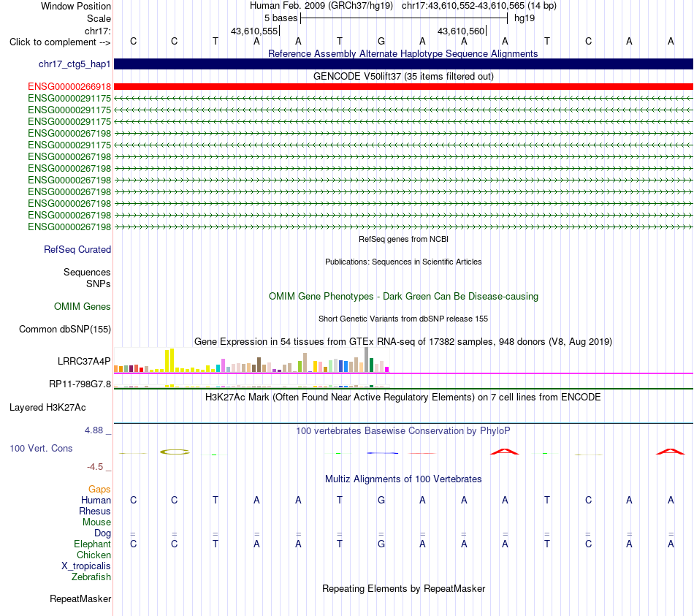Viewport: 694px width, 616px height.
Task: Open the chr17_ctg5_hap1 track label
Action: [x=75, y=64]
